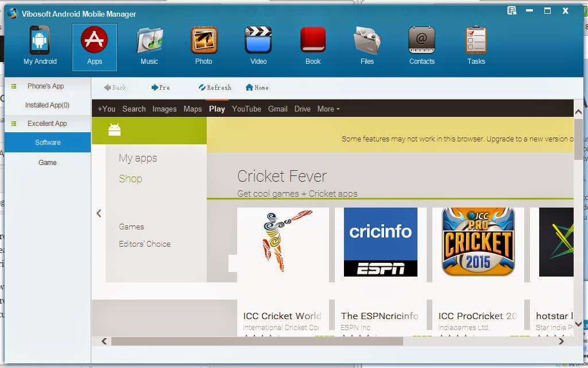Click the horizontal scrollbar thumb
588x368 pixels.
257,341
